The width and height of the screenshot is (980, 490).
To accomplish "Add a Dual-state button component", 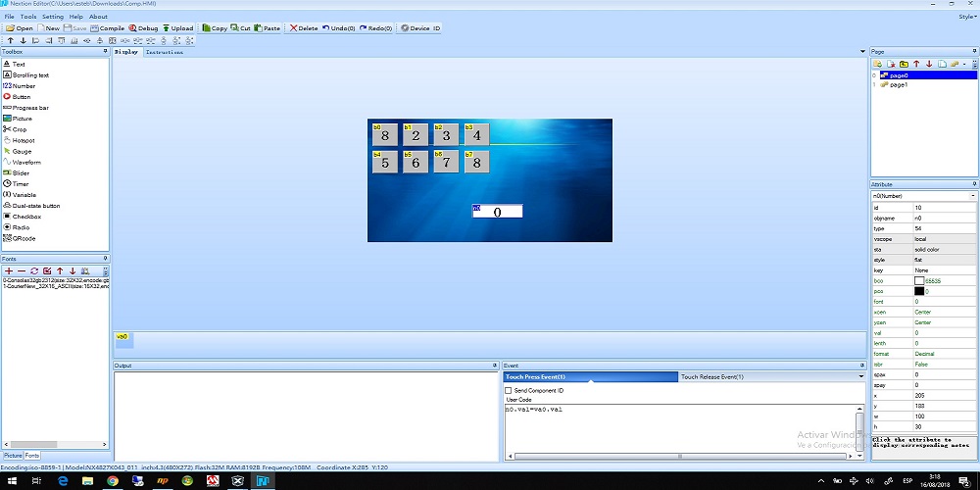I will [x=32, y=206].
